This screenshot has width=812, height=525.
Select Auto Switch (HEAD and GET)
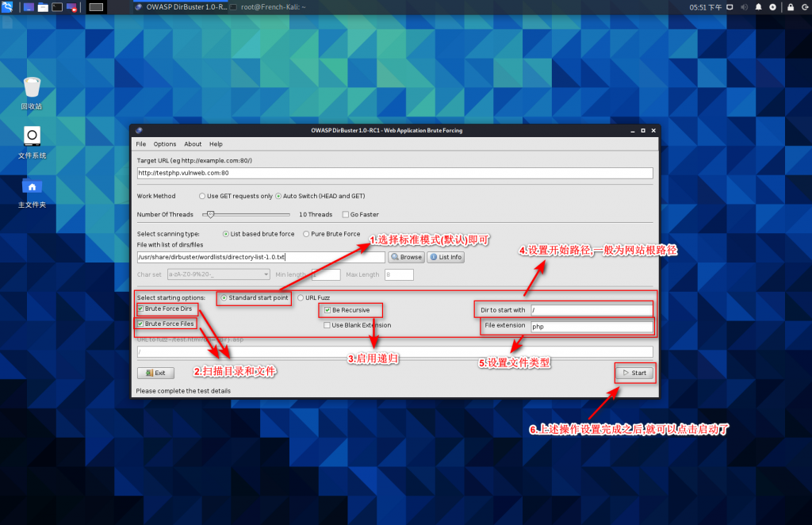[x=320, y=196]
